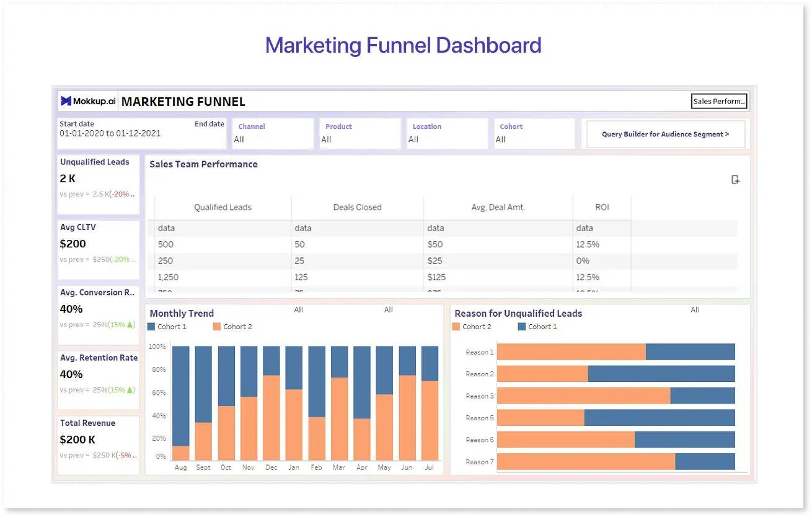
Task: Click Cohort 1 blue swatch in Reason legend
Action: 522,327
